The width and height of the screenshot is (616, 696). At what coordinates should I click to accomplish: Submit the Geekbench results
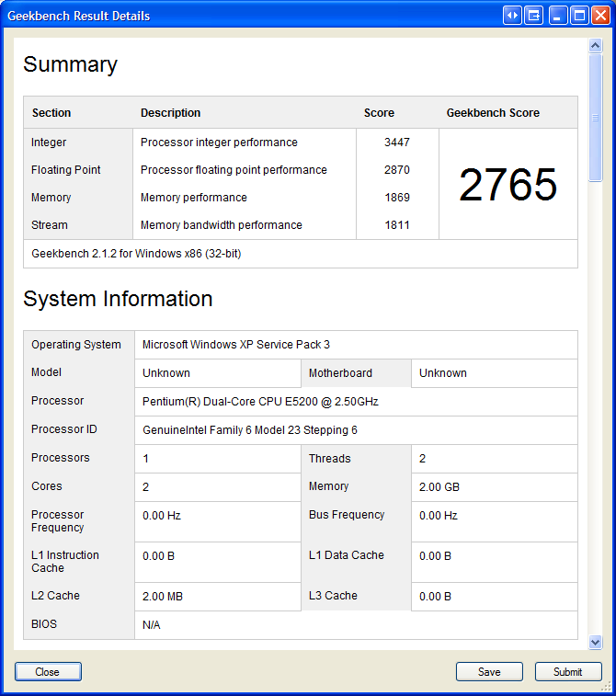point(568,672)
